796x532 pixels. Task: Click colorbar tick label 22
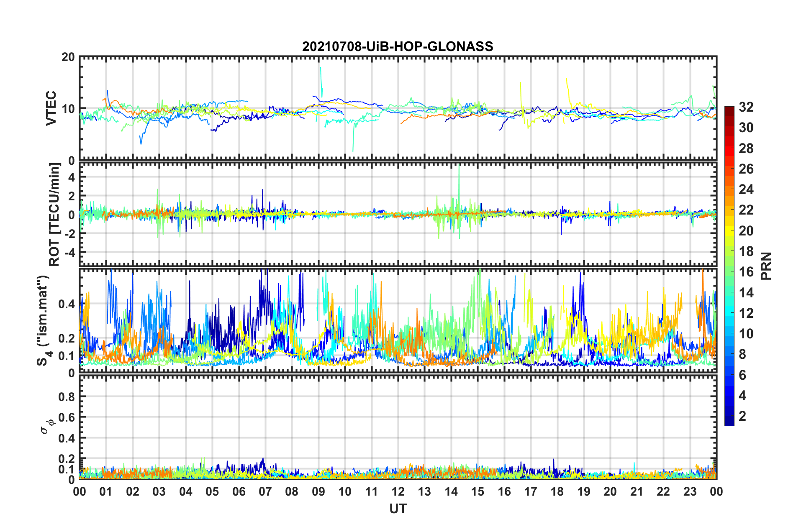[x=746, y=210]
